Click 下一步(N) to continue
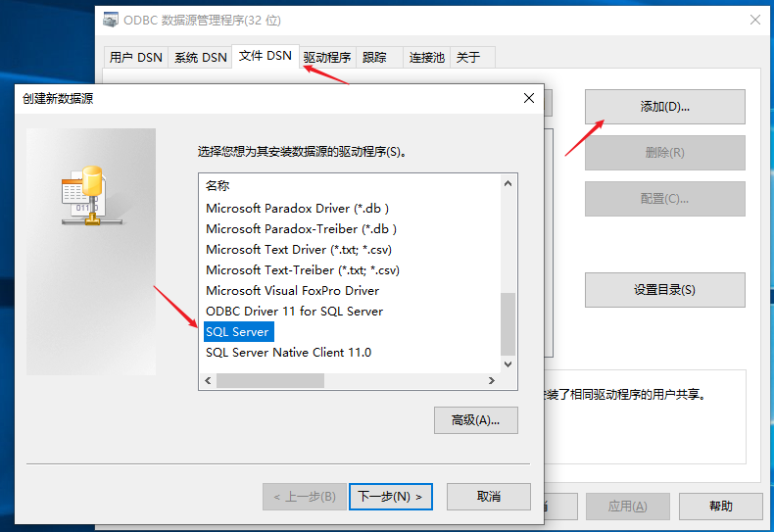Image resolution: width=774 pixels, height=532 pixels. point(391,497)
